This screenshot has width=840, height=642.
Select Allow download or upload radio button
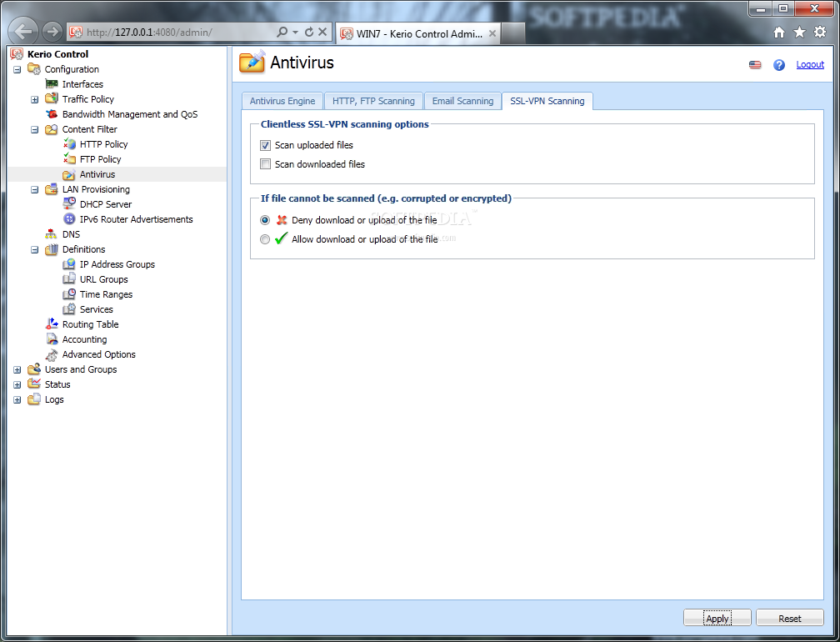coord(265,239)
